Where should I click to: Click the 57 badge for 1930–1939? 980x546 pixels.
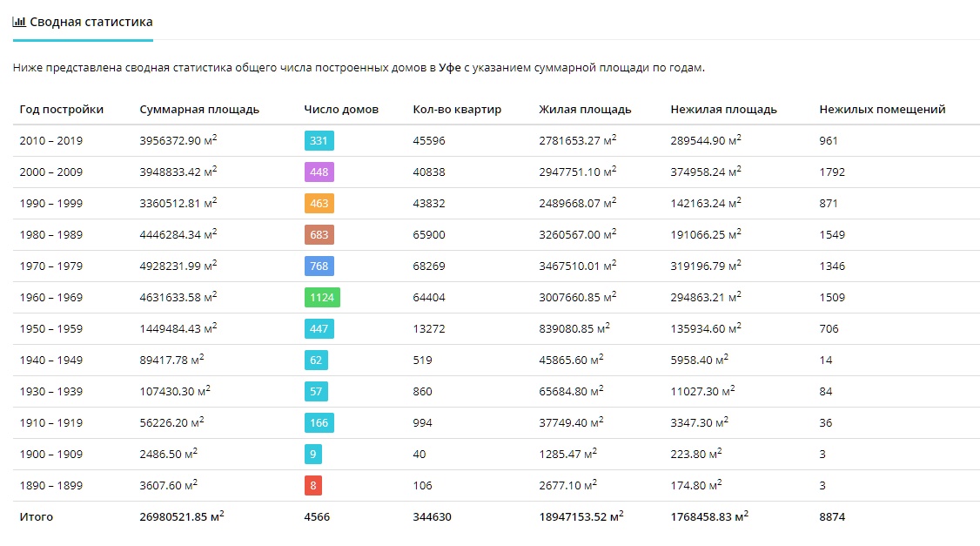point(316,391)
